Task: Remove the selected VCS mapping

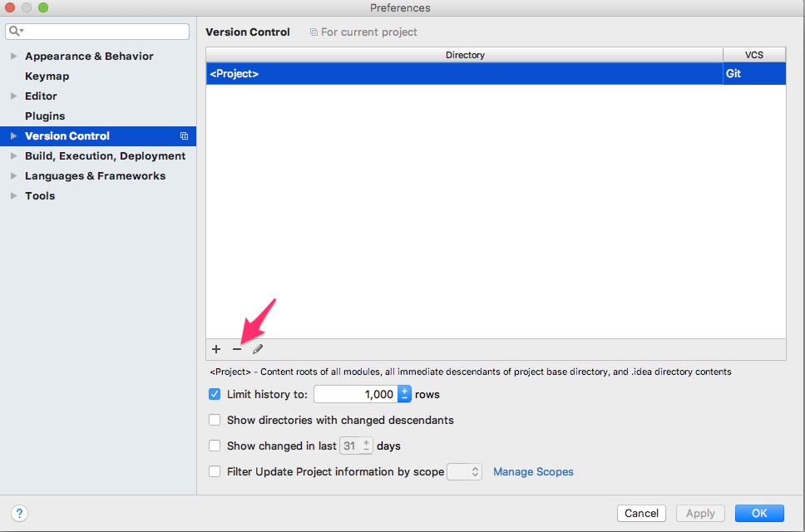Action: [237, 349]
